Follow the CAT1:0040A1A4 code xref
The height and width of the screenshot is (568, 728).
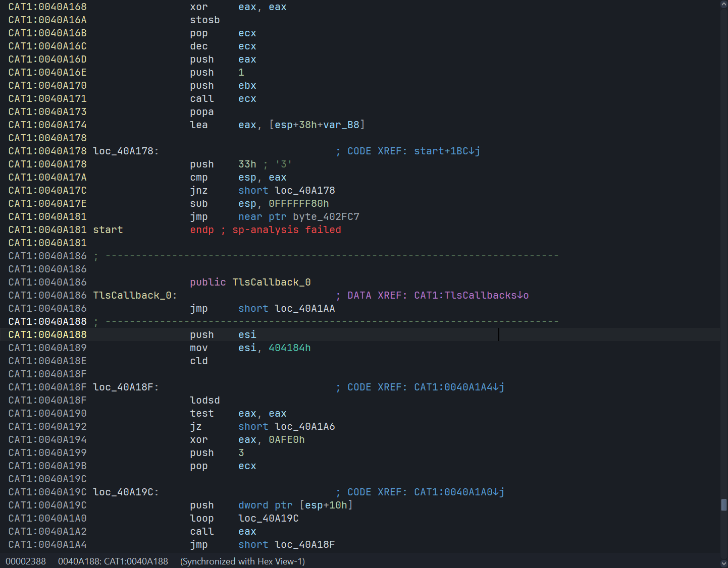pos(458,387)
